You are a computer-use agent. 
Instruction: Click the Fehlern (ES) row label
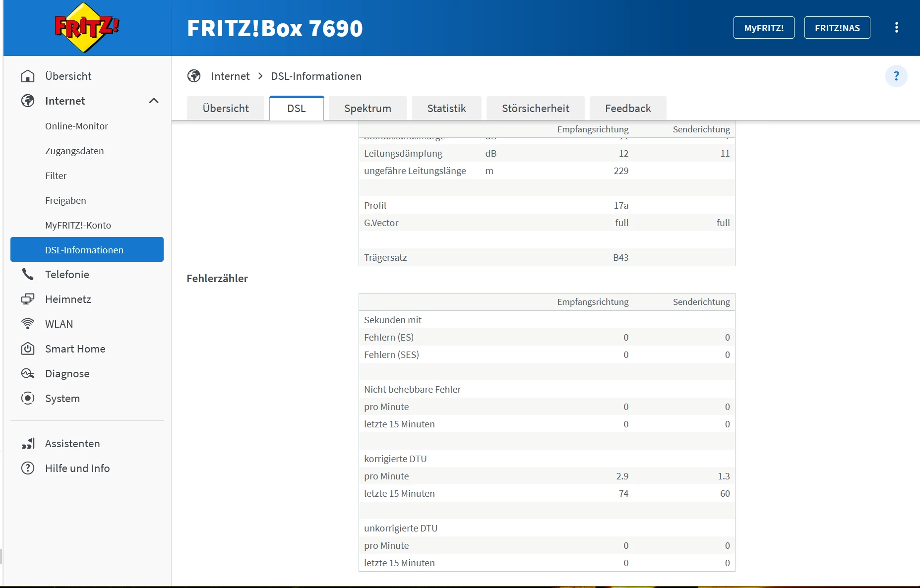(x=389, y=337)
